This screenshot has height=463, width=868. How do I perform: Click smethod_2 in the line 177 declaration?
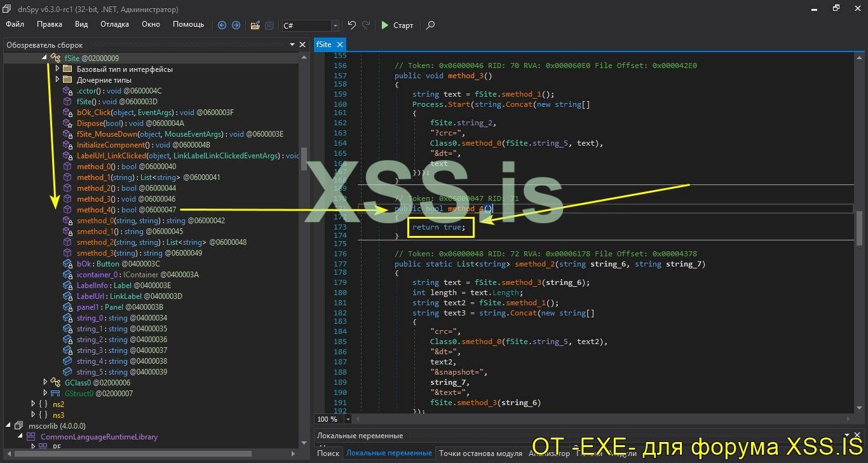click(x=535, y=264)
